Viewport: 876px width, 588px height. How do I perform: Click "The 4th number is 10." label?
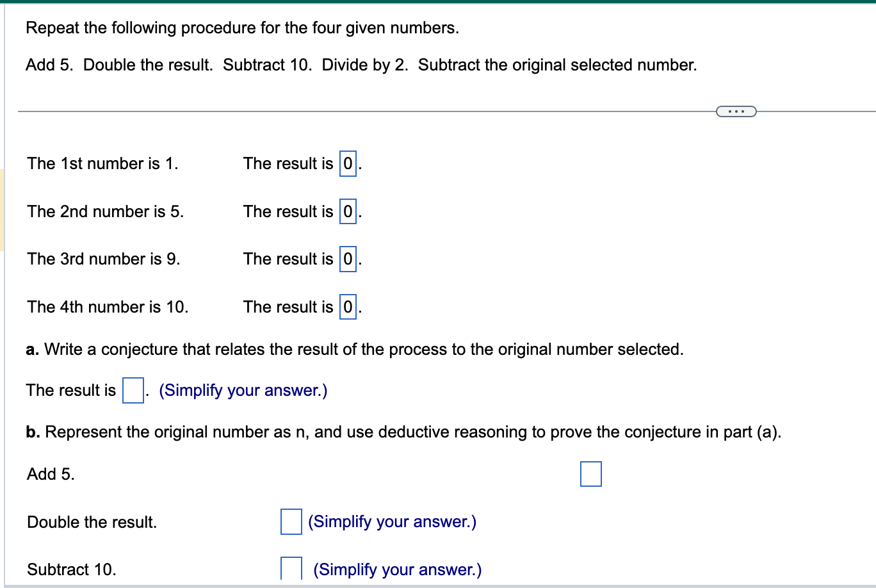[x=107, y=307]
